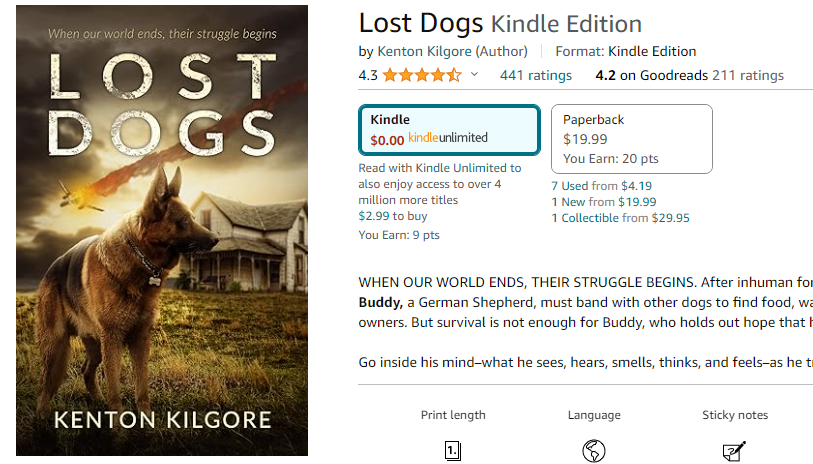Click the Sticky notes icon
The height and width of the screenshot is (464, 813).
point(734,451)
